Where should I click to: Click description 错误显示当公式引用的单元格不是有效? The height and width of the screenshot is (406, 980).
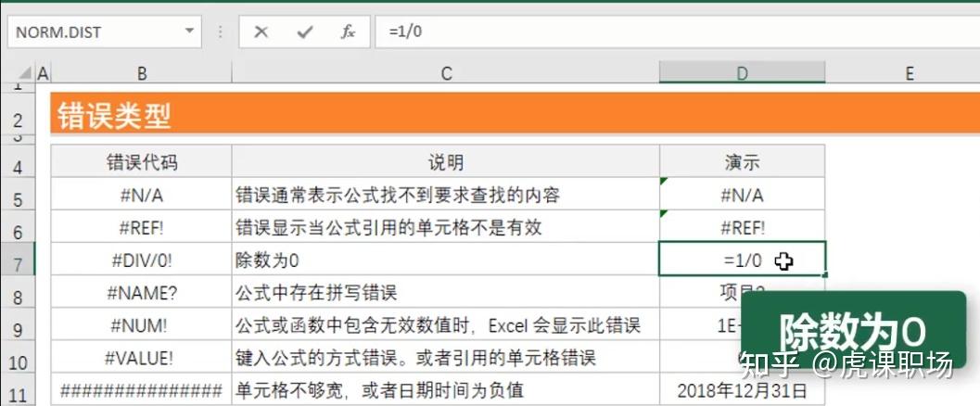point(446,227)
